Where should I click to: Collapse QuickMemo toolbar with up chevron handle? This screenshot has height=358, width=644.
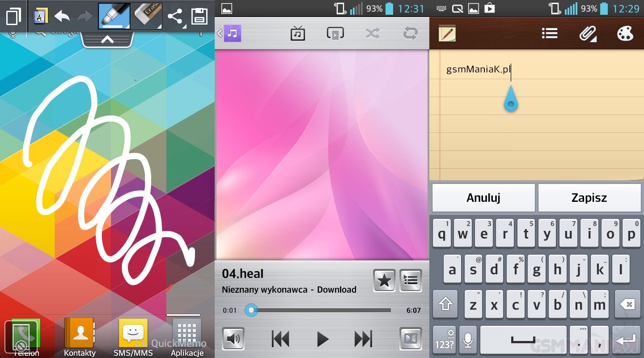tap(107, 40)
